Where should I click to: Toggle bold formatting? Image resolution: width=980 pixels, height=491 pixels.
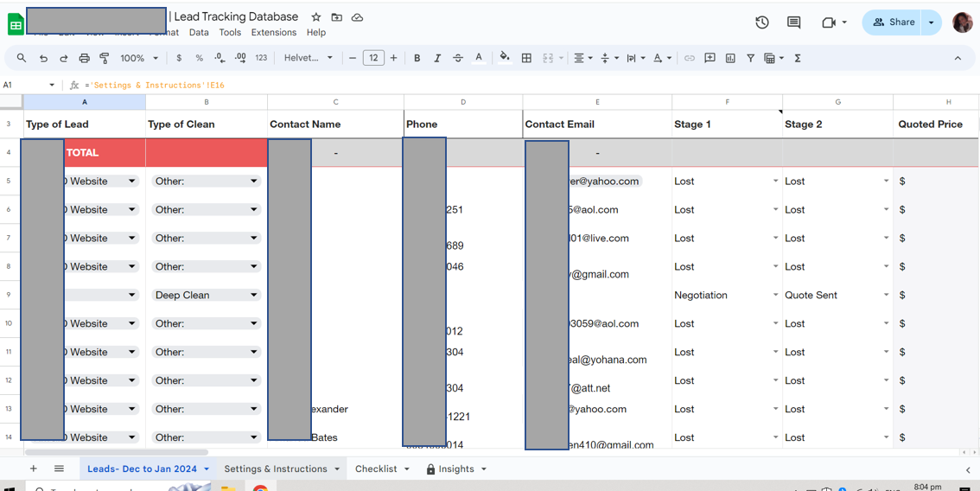point(417,58)
